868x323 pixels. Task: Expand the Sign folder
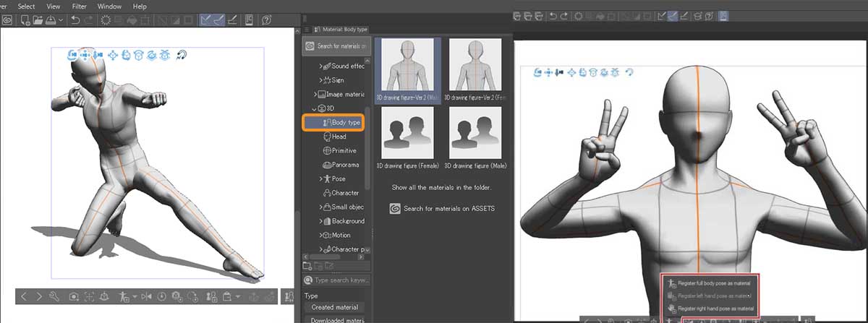tap(321, 79)
